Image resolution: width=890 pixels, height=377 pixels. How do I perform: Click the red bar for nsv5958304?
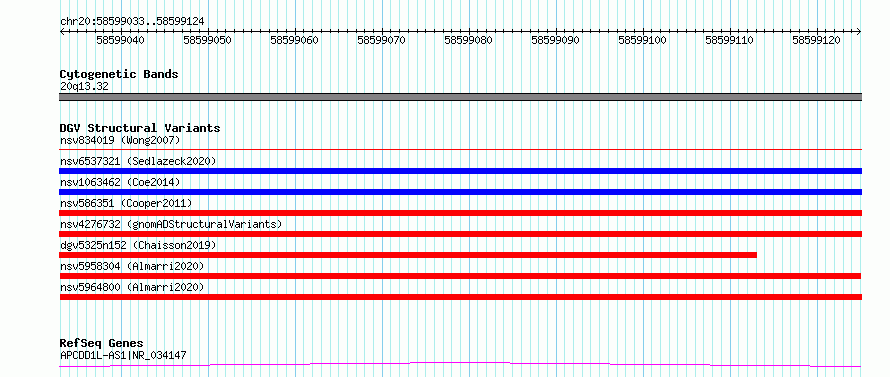pyautogui.click(x=460, y=276)
